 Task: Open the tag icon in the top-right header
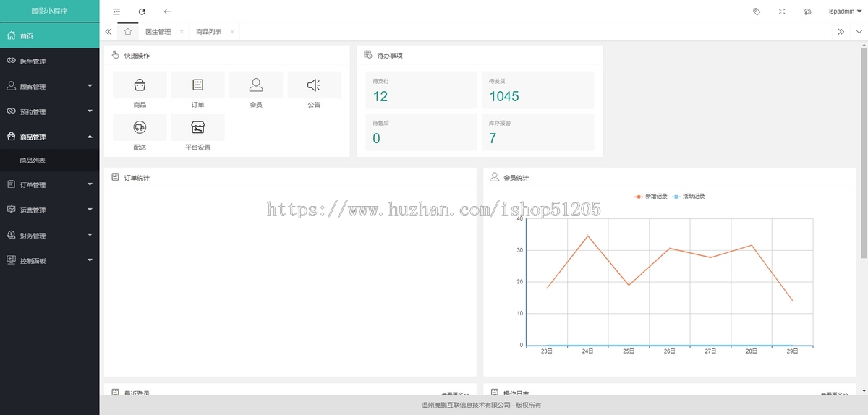click(757, 12)
